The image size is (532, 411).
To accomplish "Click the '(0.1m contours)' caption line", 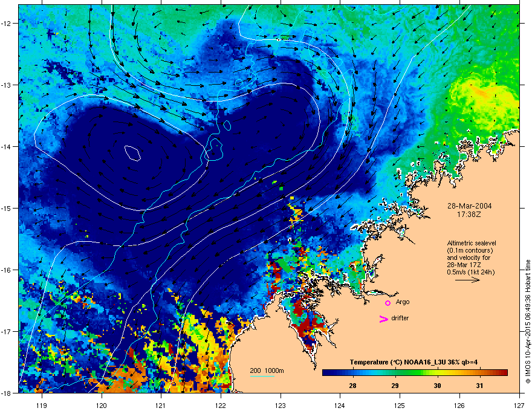I will [x=470, y=250].
